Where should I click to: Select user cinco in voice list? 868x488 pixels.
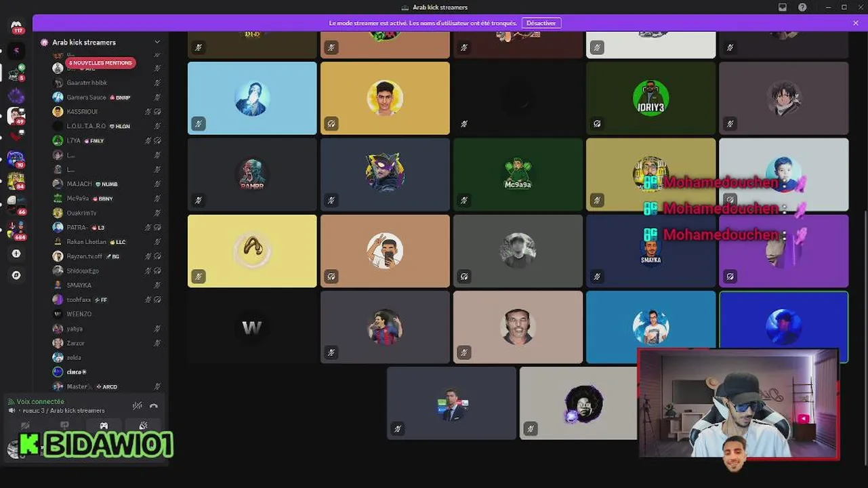click(106, 372)
